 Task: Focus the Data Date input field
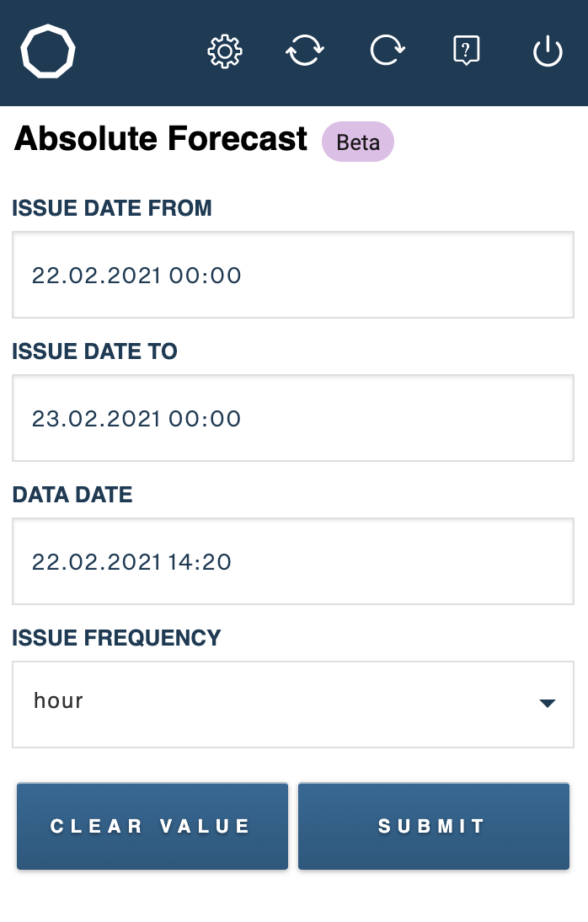pyautogui.click(x=293, y=561)
